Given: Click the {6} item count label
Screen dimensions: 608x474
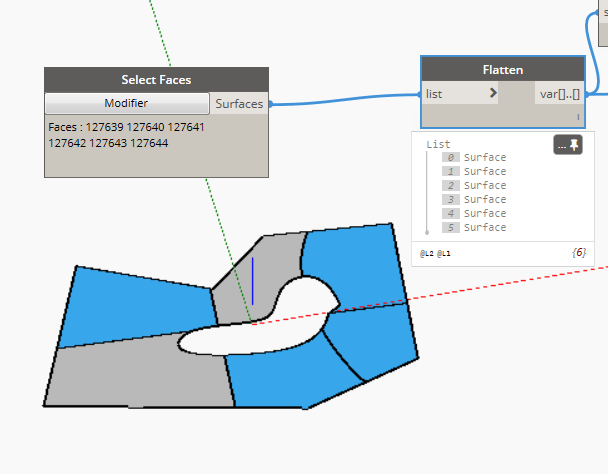Looking at the screenshot, I should pos(577,253).
